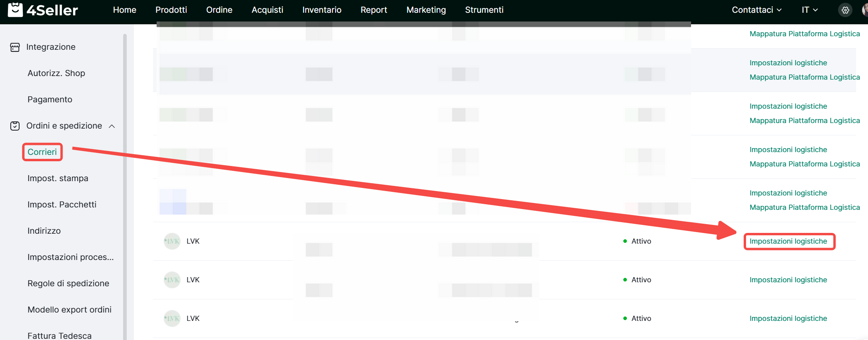Open Regole di spedizione in sidebar

pos(68,283)
